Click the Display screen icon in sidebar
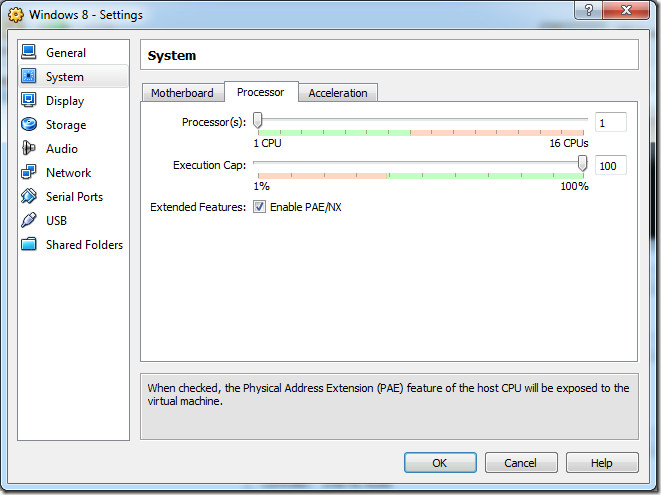Screen dimensions: 661x495 pyautogui.click(x=29, y=100)
